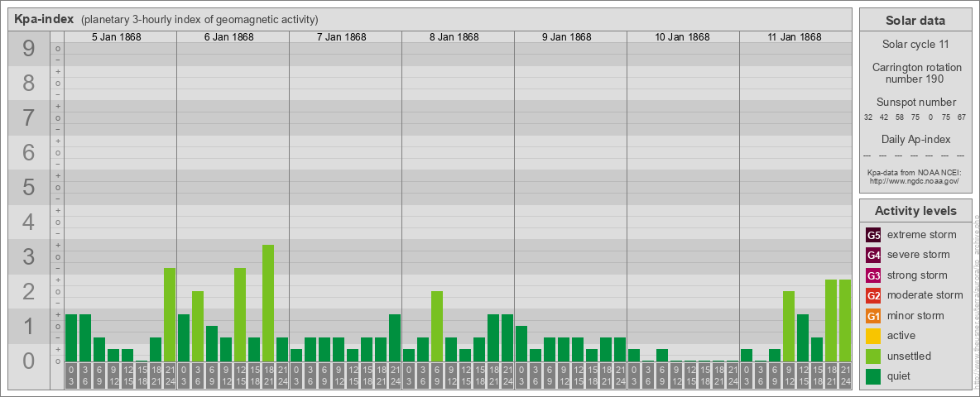
Task: Click the 8 Jan 6-9h unsettled bar
Action: (437, 326)
